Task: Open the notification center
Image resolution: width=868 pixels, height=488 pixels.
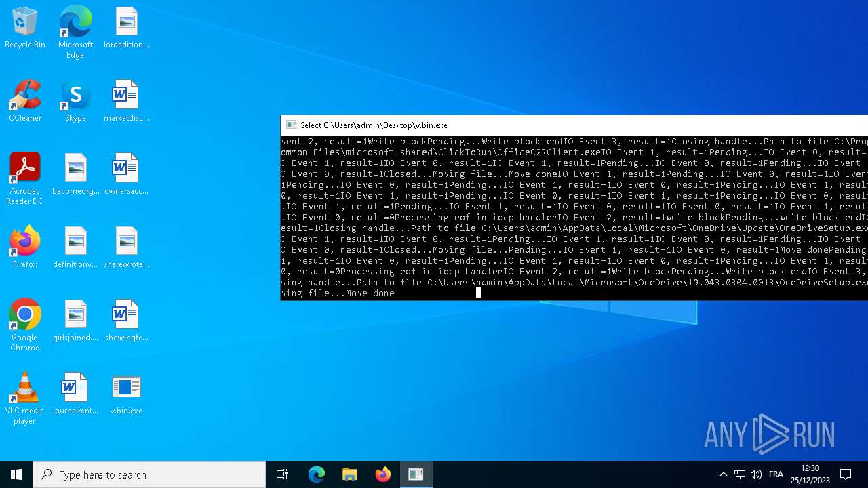Action: pos(846,474)
